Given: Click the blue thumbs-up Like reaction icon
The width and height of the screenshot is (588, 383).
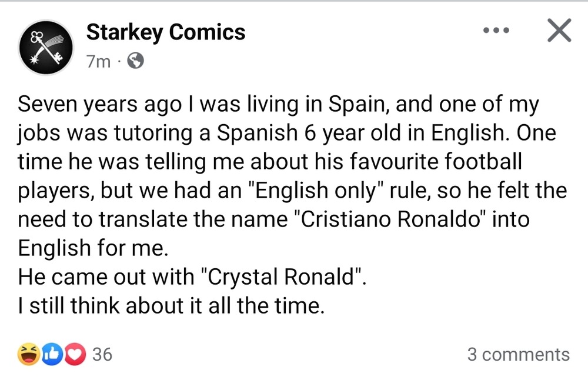Looking at the screenshot, I should pyautogui.click(x=52, y=354).
